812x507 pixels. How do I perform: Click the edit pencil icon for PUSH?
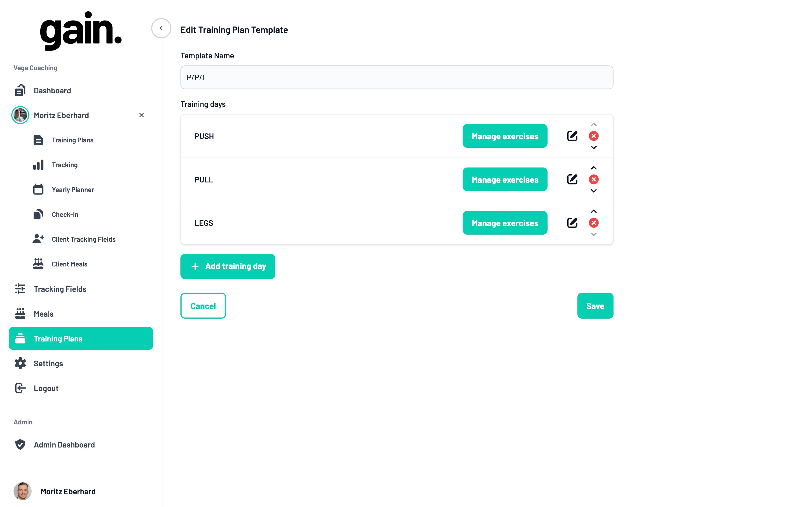[572, 136]
